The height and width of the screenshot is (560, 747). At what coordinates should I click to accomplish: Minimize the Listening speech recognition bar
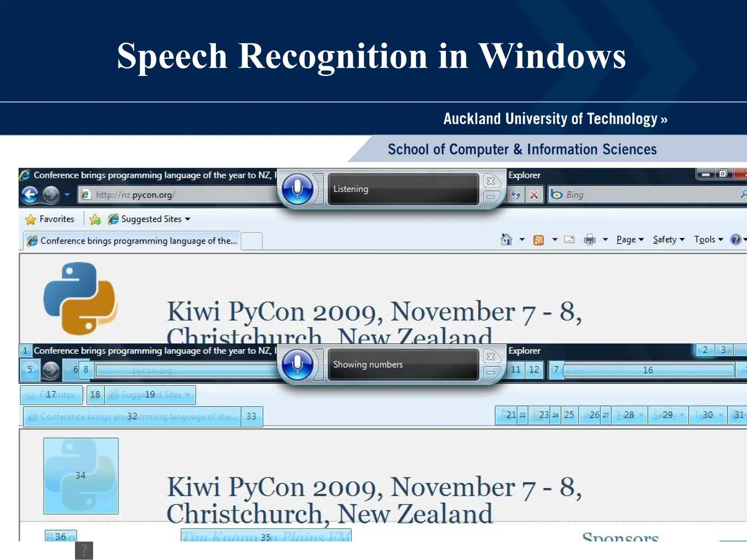tap(491, 197)
